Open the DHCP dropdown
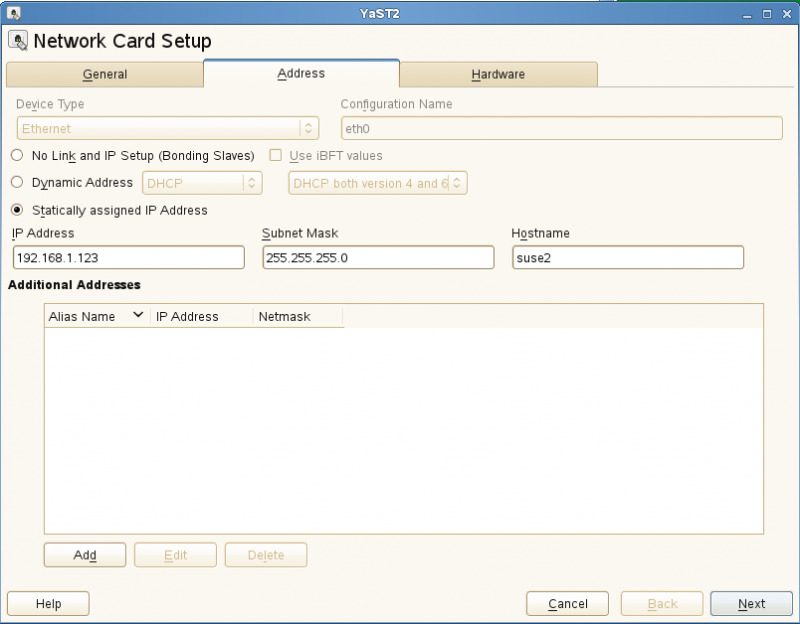Image resolution: width=800 pixels, height=624 pixels. pos(202,183)
